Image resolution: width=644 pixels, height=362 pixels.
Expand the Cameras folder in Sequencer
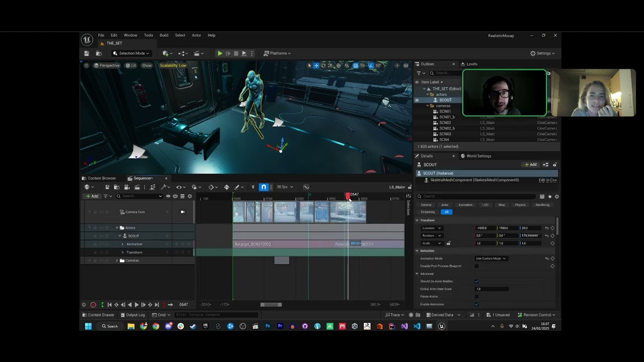pyautogui.click(x=117, y=260)
